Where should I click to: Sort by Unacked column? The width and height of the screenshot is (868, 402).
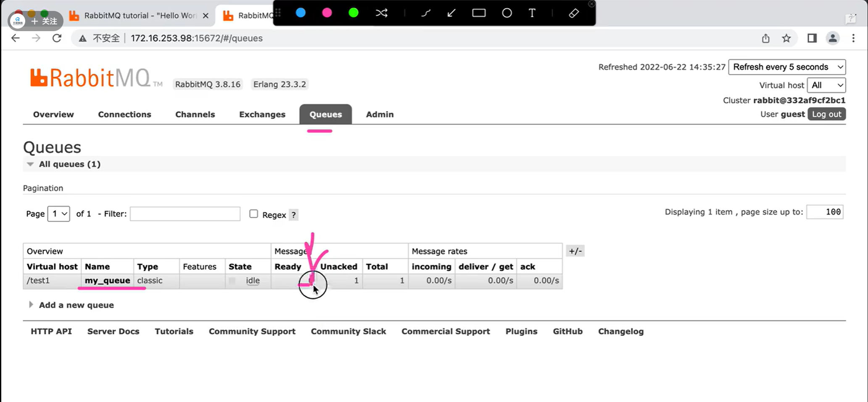[x=339, y=267]
